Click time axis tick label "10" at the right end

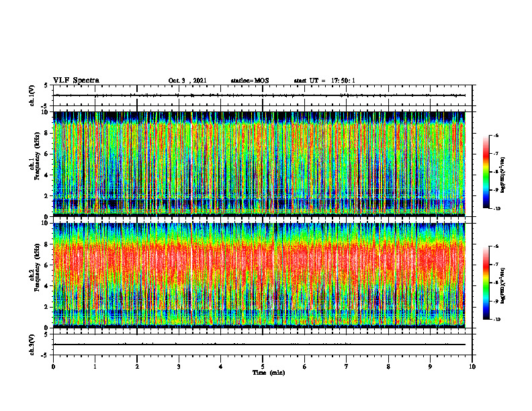coord(472,367)
